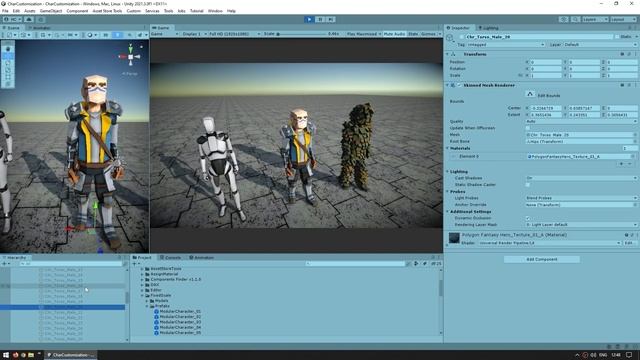Open the File menu
Viewport: 640px width, 360px height.
point(5,11)
